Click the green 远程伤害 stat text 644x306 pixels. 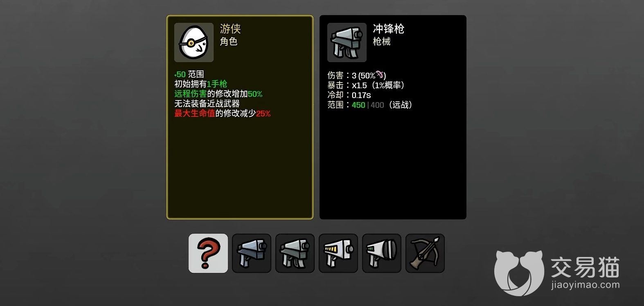(x=191, y=94)
